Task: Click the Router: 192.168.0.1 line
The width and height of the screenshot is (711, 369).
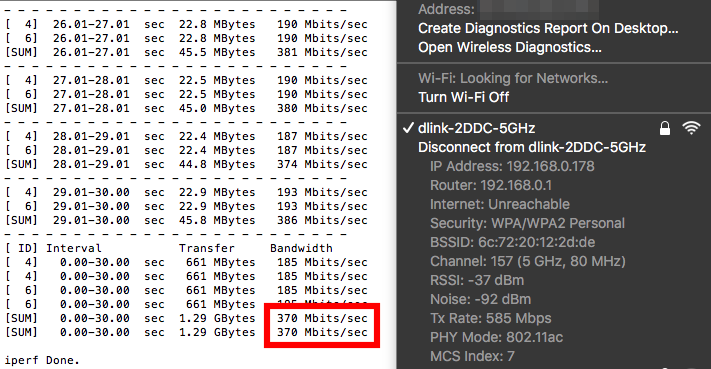Action: 491,185
